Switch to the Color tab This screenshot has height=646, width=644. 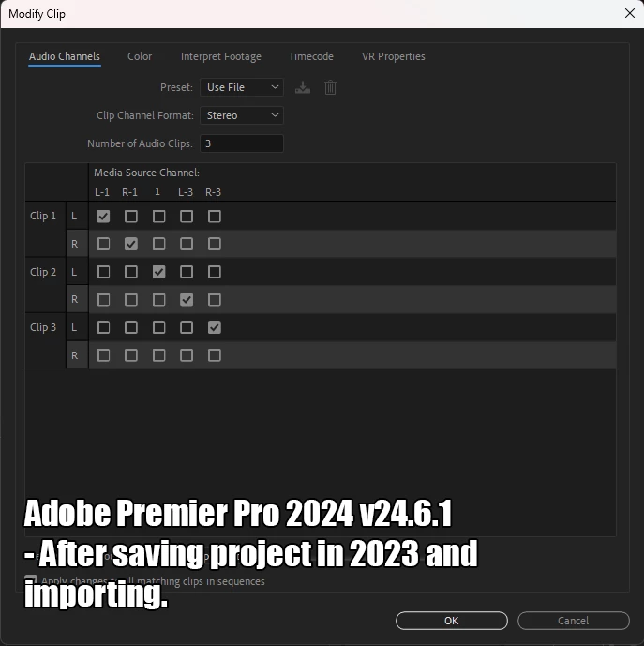click(x=140, y=56)
